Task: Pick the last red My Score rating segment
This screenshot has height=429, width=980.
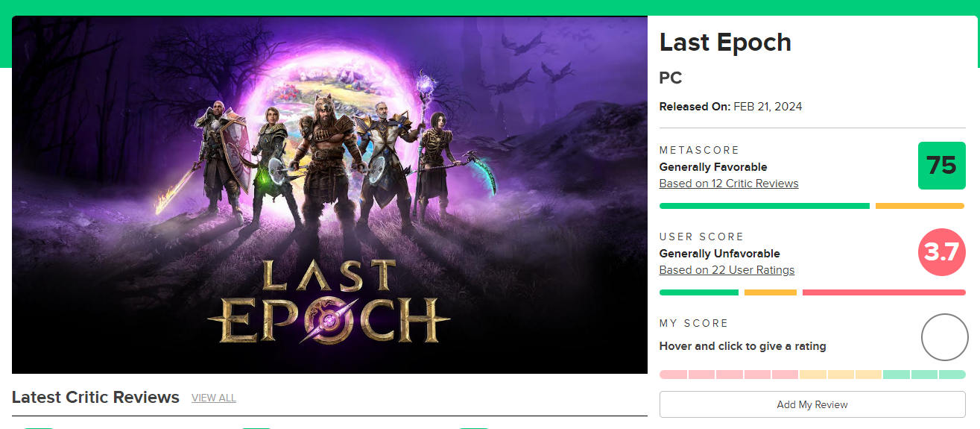Action: [x=785, y=375]
